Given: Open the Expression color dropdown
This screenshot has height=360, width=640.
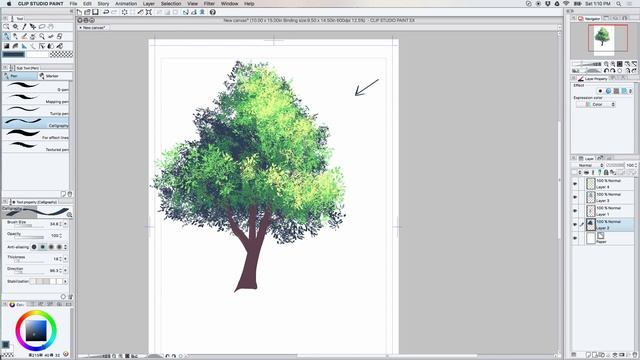Looking at the screenshot, I should pyautogui.click(x=596, y=104).
